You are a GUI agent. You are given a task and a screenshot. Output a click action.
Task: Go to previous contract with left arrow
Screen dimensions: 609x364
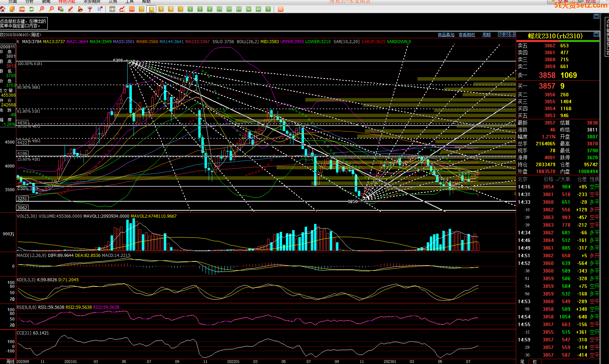coord(501,34)
